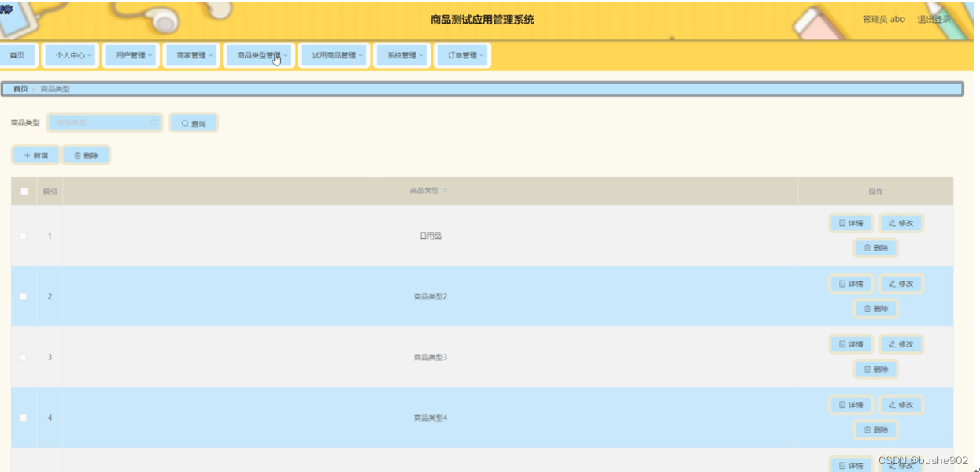Click the top 删除 batch delete button
The width and height of the screenshot is (980, 472).
(x=86, y=155)
